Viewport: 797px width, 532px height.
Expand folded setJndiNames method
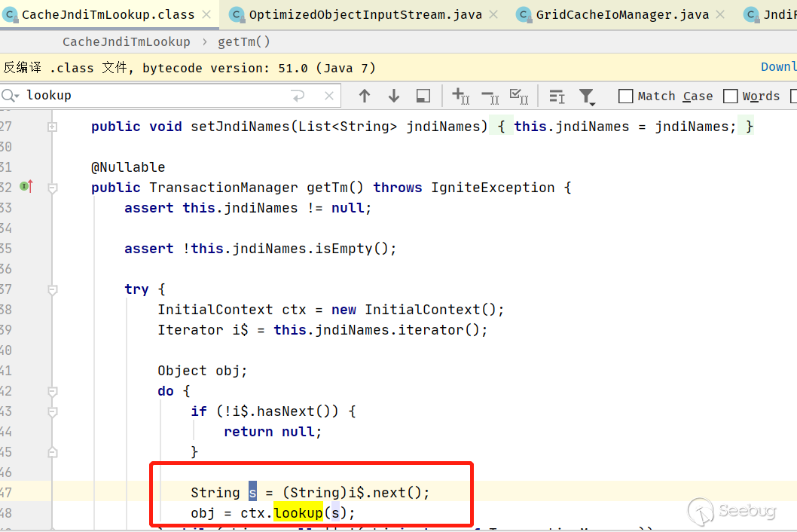click(53, 127)
